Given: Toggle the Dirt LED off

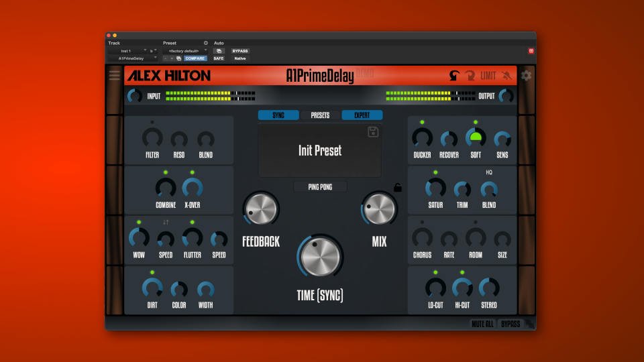Looking at the screenshot, I should point(152,273).
